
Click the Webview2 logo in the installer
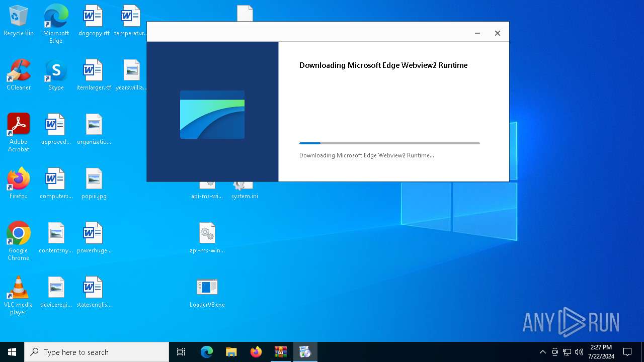tap(212, 115)
